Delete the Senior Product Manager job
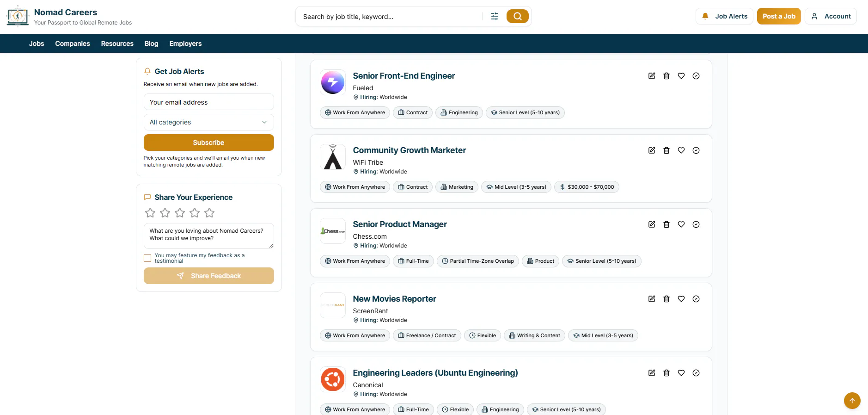This screenshot has height=415, width=868. (666, 224)
